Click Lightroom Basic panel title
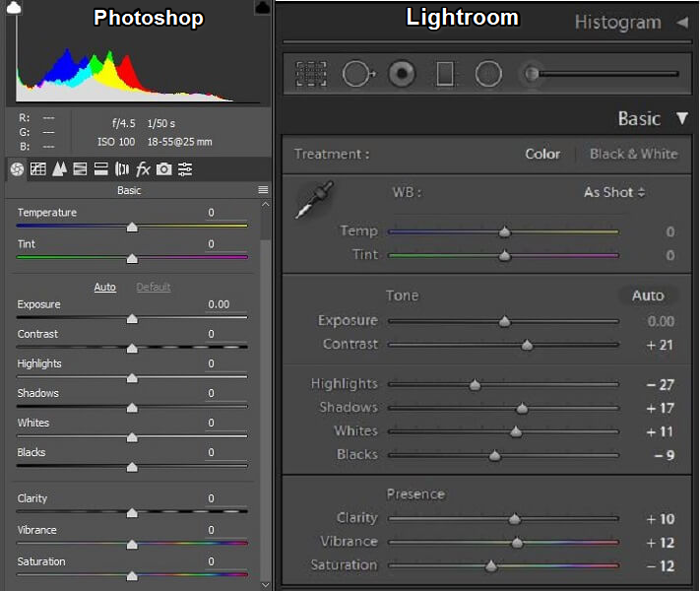 tap(639, 119)
